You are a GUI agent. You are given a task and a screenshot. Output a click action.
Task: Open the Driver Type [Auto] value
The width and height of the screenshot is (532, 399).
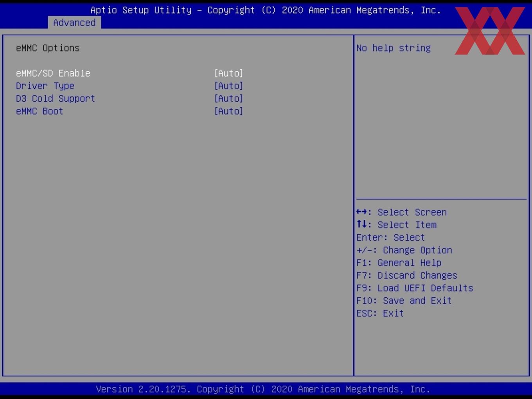(x=229, y=86)
